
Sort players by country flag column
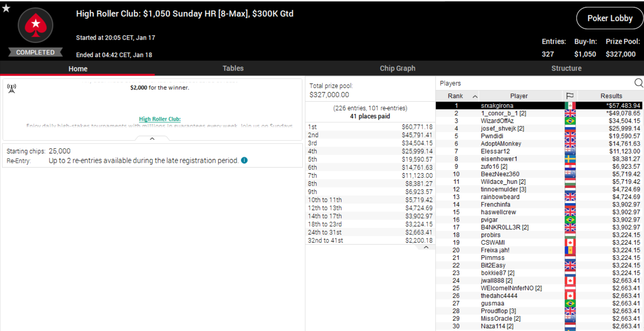570,96
